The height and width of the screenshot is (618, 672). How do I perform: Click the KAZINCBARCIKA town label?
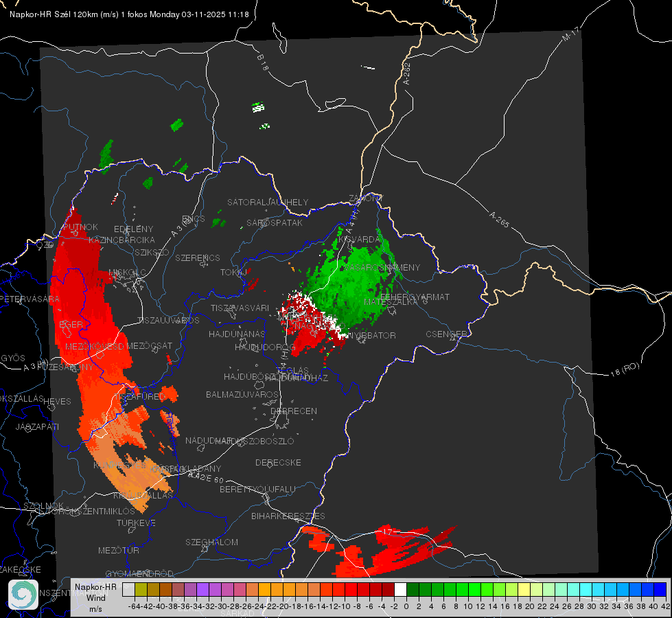coord(121,240)
